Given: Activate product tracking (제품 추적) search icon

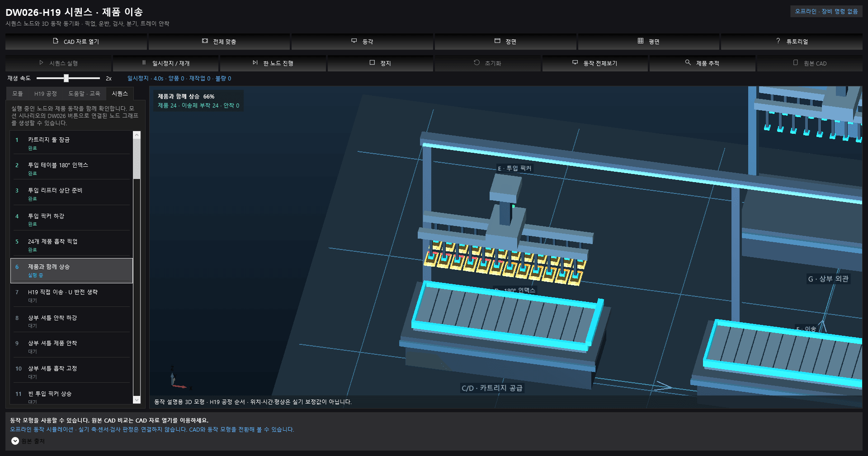Looking at the screenshot, I should (x=688, y=63).
